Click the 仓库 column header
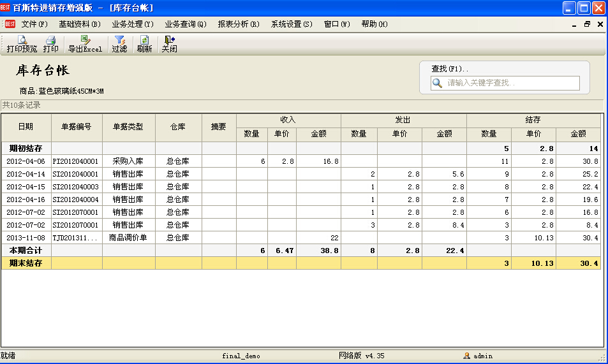This screenshot has width=608, height=364. click(179, 127)
